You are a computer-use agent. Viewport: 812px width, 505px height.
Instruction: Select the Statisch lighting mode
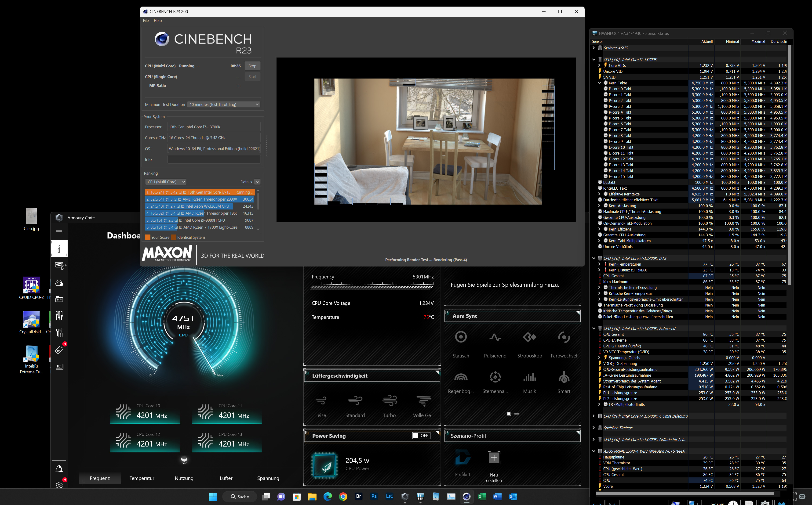[x=461, y=337]
